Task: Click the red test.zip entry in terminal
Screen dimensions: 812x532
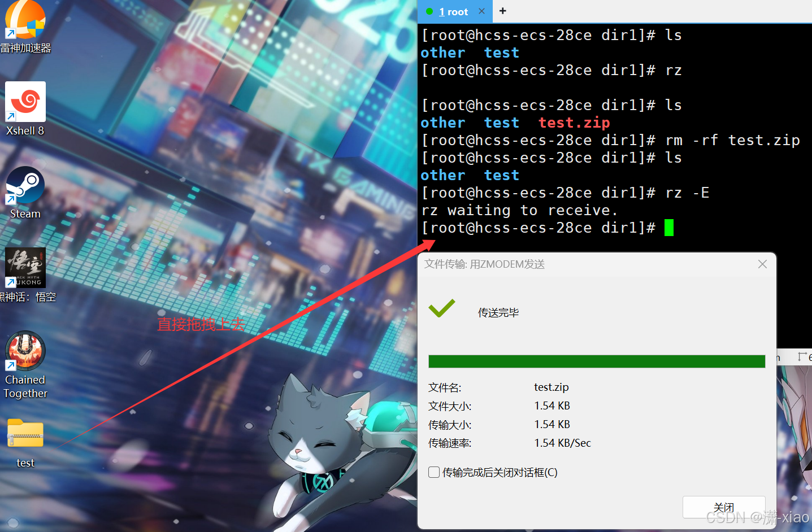Action: pos(574,123)
